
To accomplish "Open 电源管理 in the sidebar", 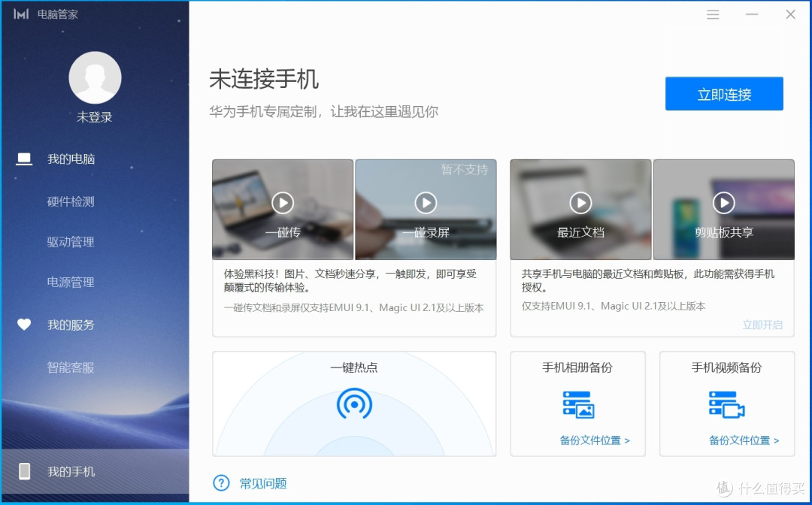I will [x=71, y=282].
